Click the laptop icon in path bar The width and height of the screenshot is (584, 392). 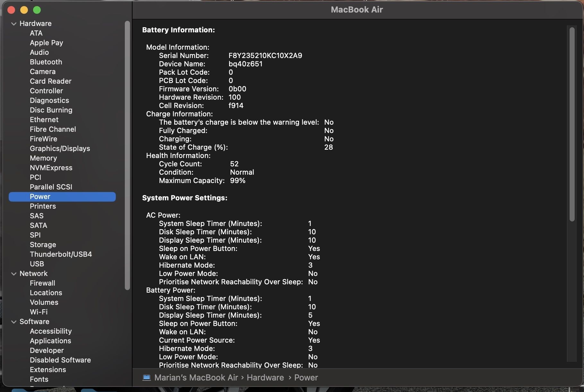[x=147, y=378]
